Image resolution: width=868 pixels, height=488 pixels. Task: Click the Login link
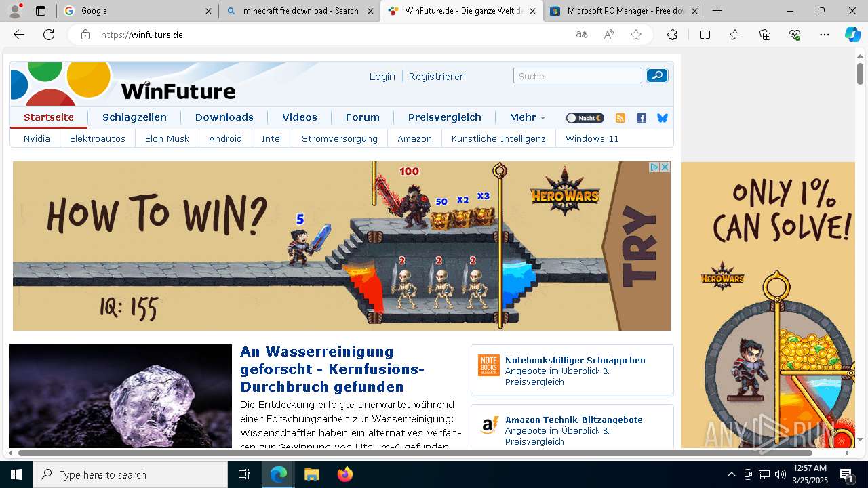[382, 77]
